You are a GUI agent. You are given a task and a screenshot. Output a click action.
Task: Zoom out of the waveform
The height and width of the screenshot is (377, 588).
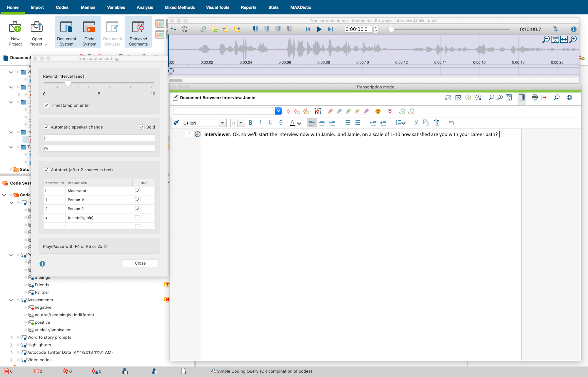[x=546, y=39]
